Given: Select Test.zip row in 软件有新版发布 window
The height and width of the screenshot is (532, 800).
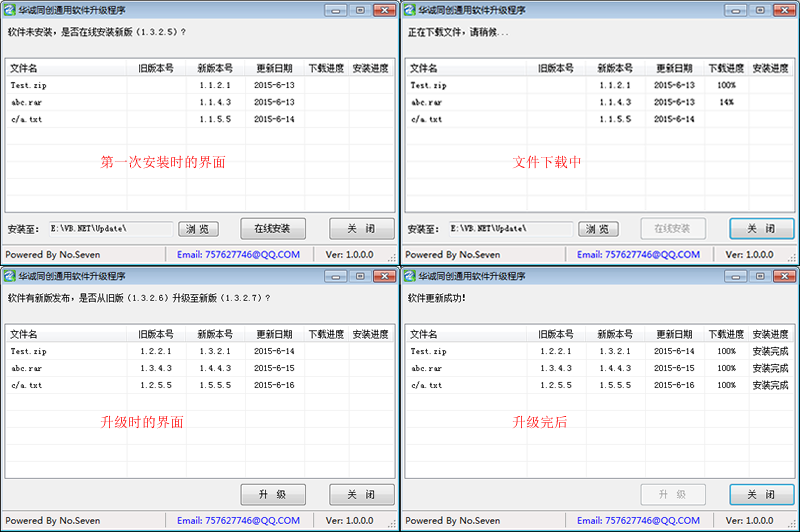Looking at the screenshot, I should (x=199, y=351).
